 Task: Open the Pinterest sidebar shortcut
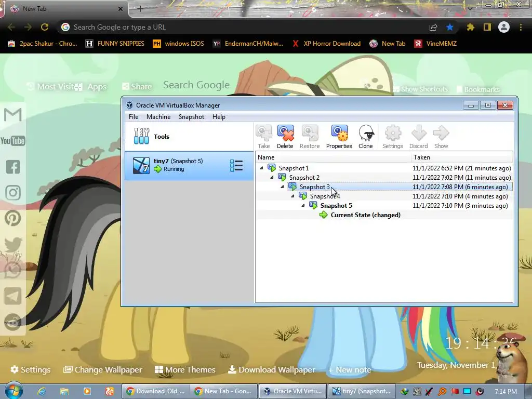[13, 219]
